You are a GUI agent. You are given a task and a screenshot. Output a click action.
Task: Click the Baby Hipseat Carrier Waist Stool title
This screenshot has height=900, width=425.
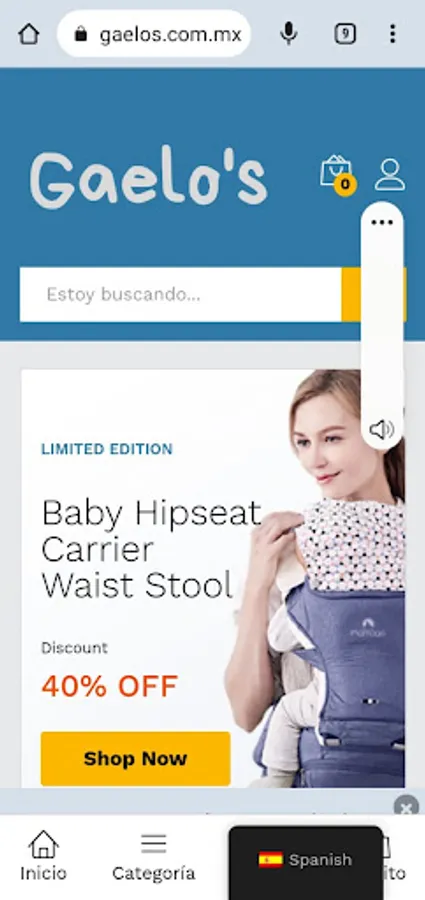152,549
